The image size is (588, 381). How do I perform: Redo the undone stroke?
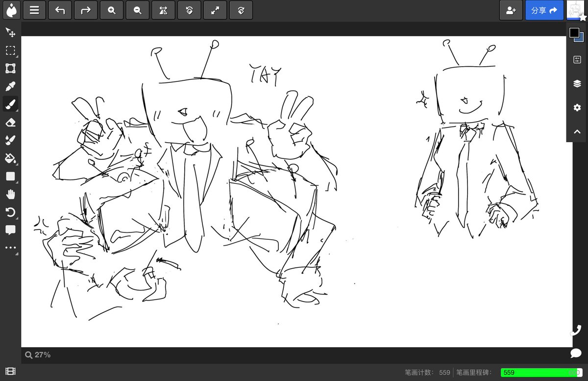pyautogui.click(x=86, y=10)
